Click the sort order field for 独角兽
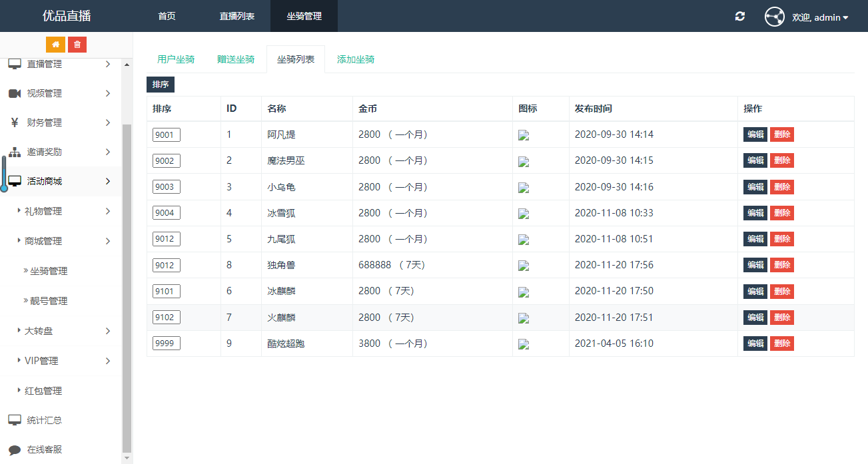The width and height of the screenshot is (868, 464). point(166,266)
